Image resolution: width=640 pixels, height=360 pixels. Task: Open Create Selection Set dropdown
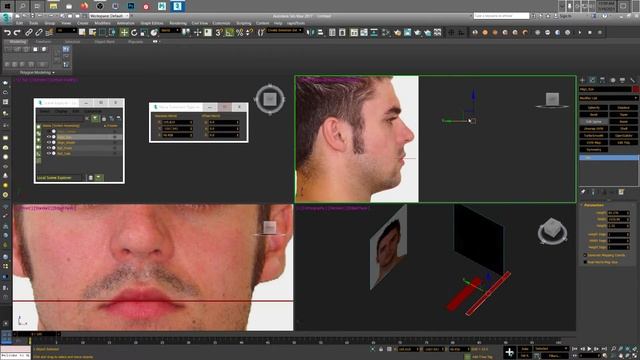[x=285, y=31]
